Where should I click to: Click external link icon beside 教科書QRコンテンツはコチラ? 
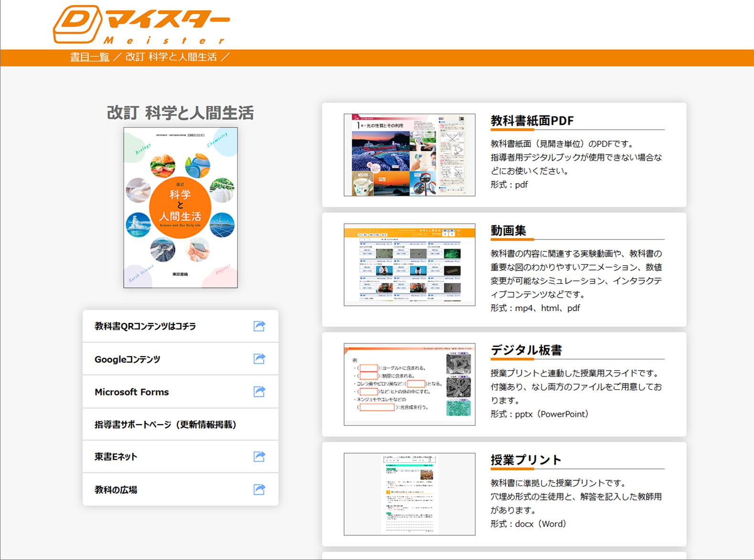point(259,326)
